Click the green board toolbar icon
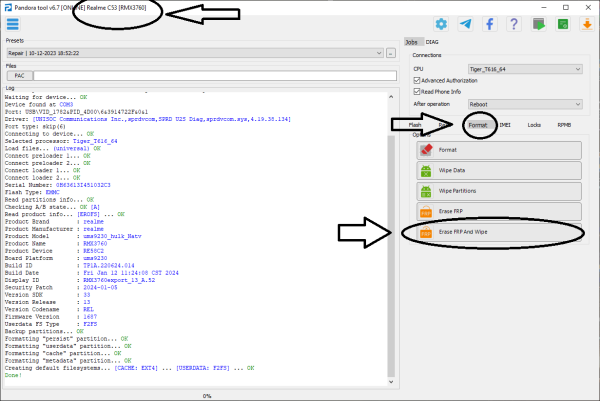The width and height of the screenshot is (600, 401). 563,24
